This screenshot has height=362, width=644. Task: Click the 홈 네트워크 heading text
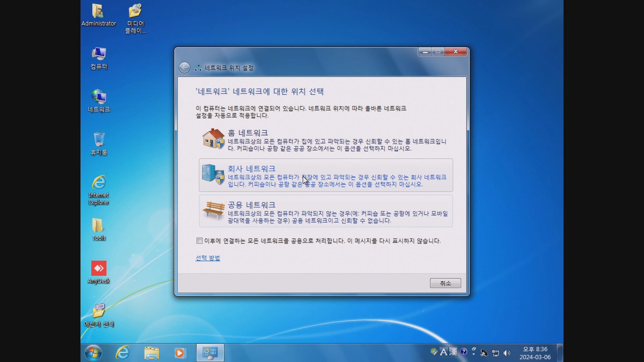tap(248, 133)
